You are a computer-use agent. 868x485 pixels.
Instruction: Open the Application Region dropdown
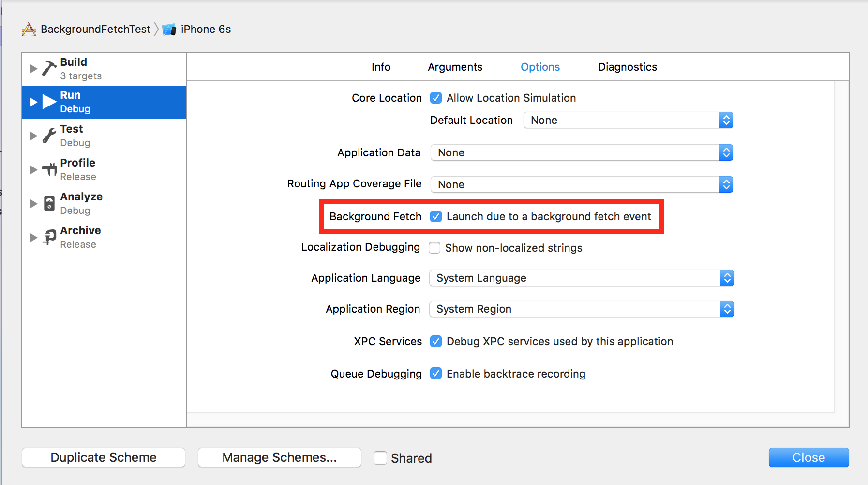pos(582,309)
